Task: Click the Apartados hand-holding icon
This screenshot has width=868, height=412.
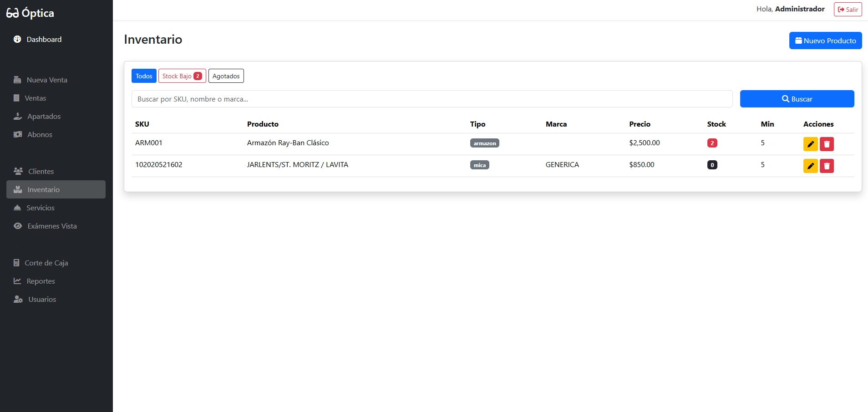Action: pyautogui.click(x=18, y=116)
